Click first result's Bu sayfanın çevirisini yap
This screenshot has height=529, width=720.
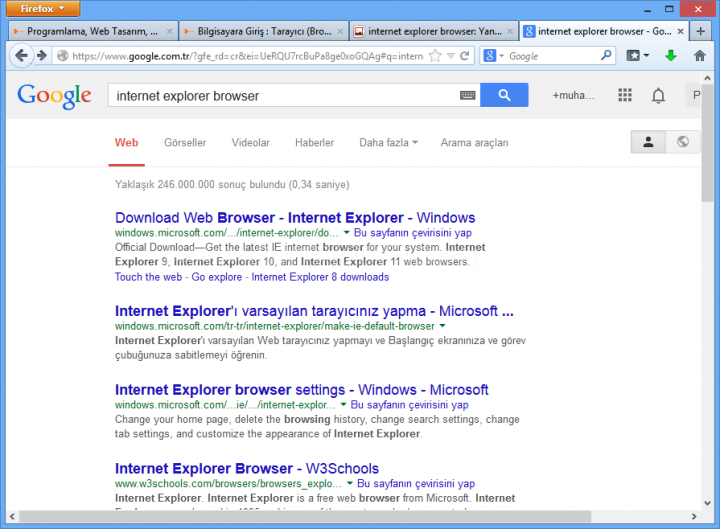coord(413,233)
